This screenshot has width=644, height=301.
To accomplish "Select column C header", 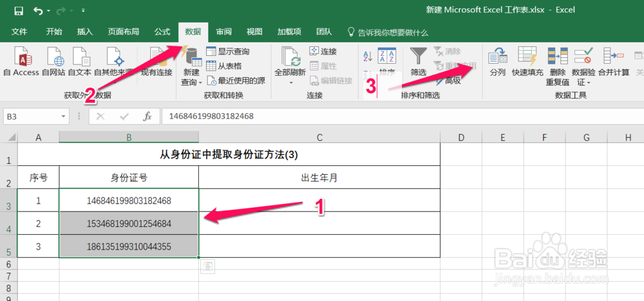I will coord(319,138).
